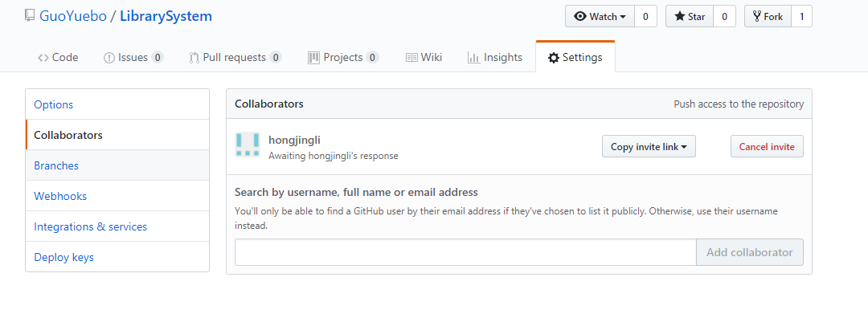This screenshot has height=318, width=868.
Task: Go to the Pull requests tab
Action: point(235,58)
